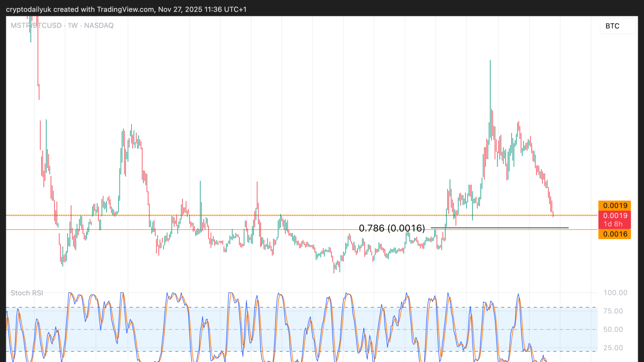Click the TradingView.com attribution text in header
Viewport: 644px width, 362px height.
[x=125, y=9]
